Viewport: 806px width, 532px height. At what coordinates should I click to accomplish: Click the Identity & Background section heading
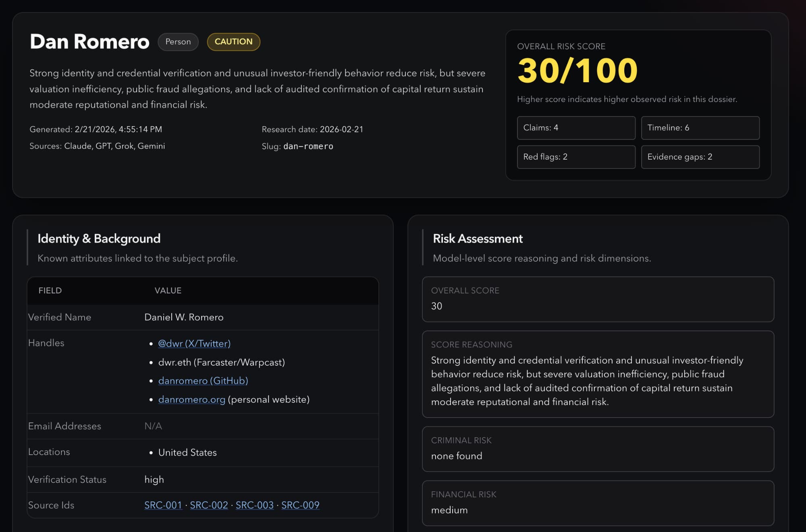click(99, 239)
